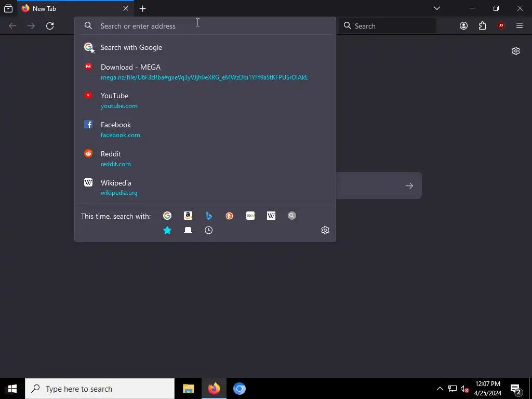Choose Search with Google suggestion
This screenshot has height=399, width=532.
click(205, 47)
